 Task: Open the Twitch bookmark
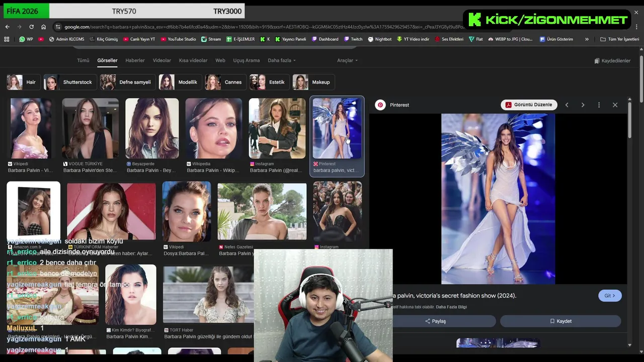(353, 39)
